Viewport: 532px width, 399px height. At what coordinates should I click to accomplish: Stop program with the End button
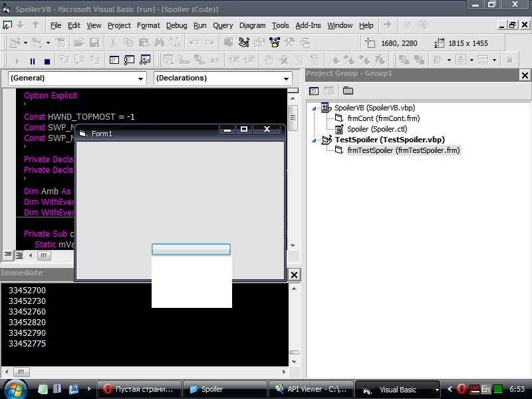pos(47,61)
